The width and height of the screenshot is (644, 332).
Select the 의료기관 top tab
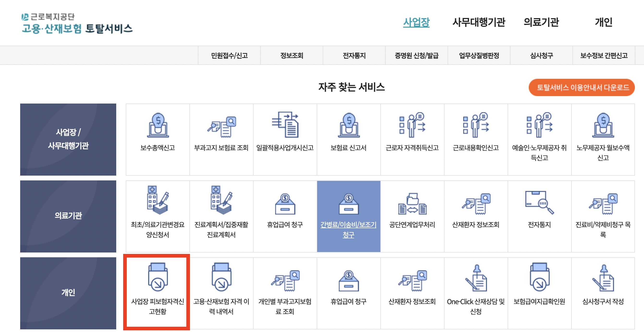541,22
